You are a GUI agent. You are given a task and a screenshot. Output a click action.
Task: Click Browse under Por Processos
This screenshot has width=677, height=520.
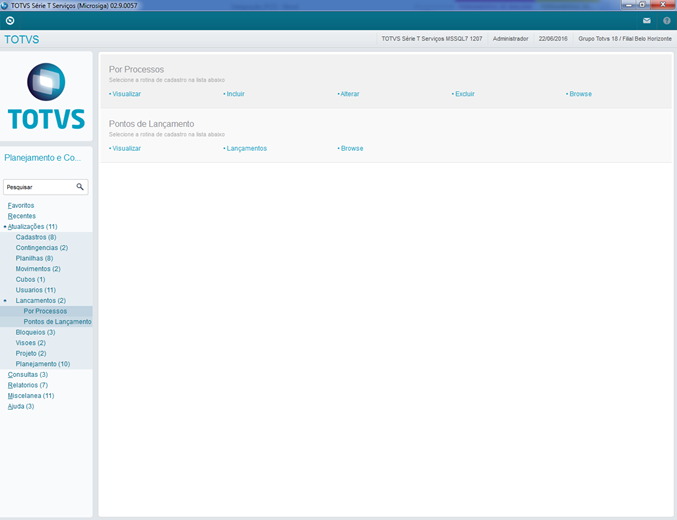click(x=581, y=94)
